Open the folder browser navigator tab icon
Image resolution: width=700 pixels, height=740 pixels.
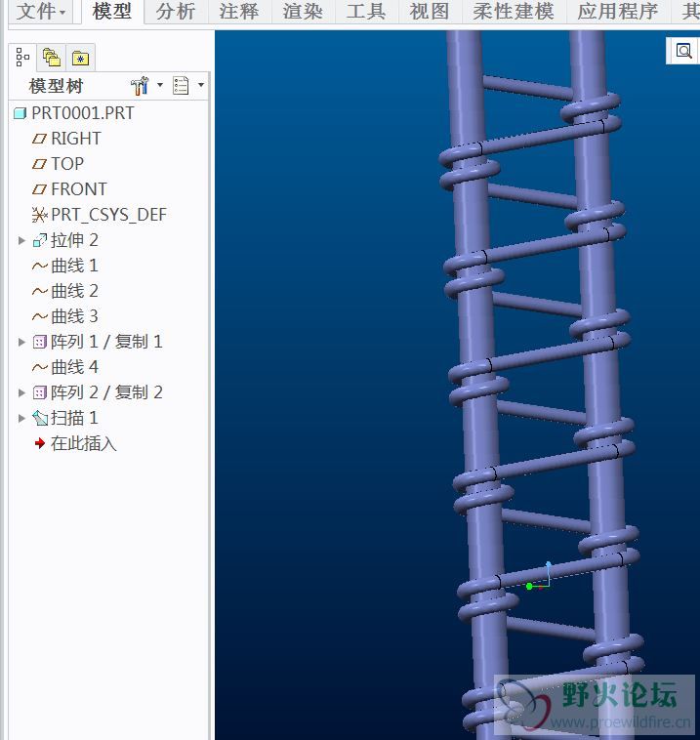point(52,57)
